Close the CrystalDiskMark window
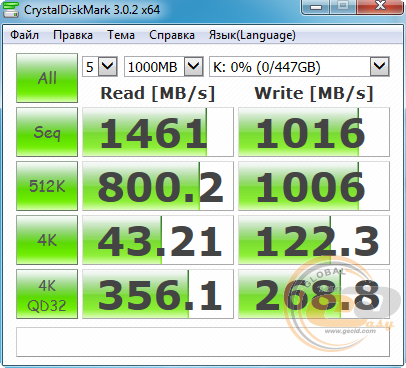406x368 pixels. pyautogui.click(x=380, y=7)
